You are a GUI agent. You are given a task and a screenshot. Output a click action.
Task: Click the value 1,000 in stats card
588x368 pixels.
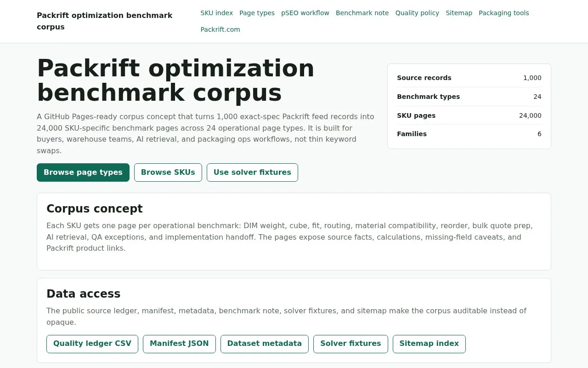pyautogui.click(x=532, y=78)
